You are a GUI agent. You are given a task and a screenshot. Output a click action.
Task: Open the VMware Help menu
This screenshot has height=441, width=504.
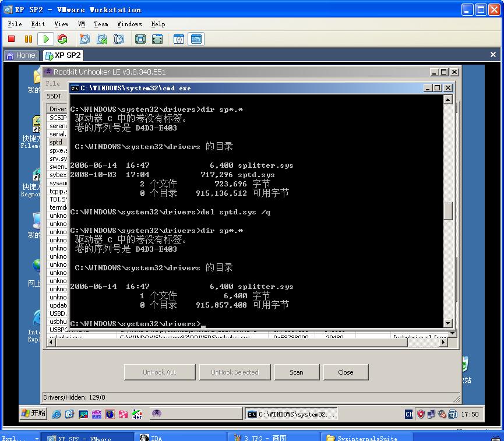click(158, 24)
